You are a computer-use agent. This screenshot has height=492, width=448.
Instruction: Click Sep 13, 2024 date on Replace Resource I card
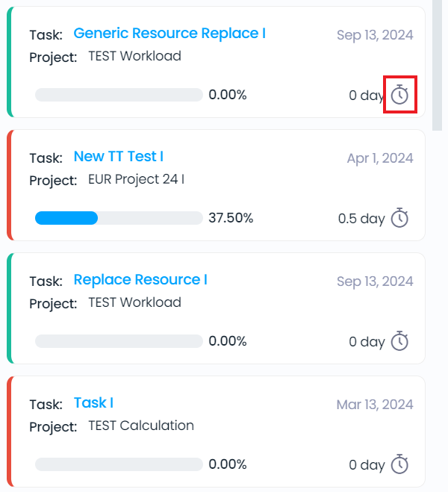coord(375,281)
